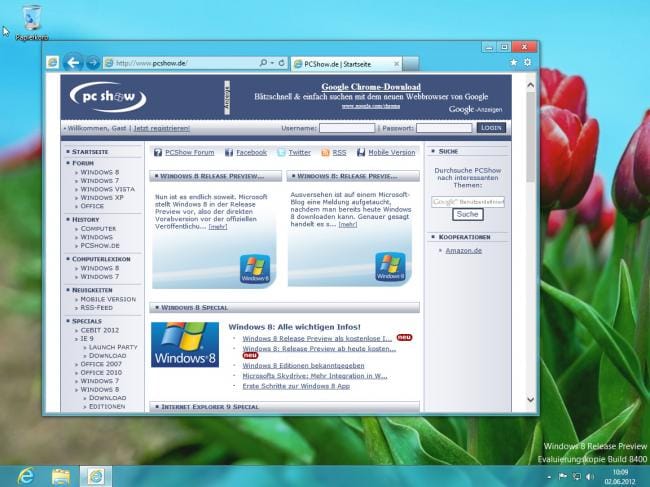
Task: Show hidden tray icons arrow
Action: (x=549, y=477)
